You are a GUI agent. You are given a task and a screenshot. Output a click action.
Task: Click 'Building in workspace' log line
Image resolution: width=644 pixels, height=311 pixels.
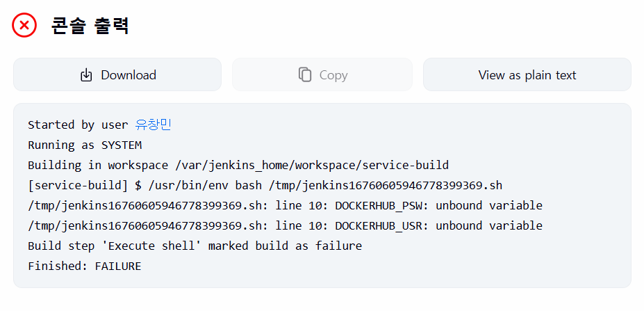pyautogui.click(x=238, y=165)
